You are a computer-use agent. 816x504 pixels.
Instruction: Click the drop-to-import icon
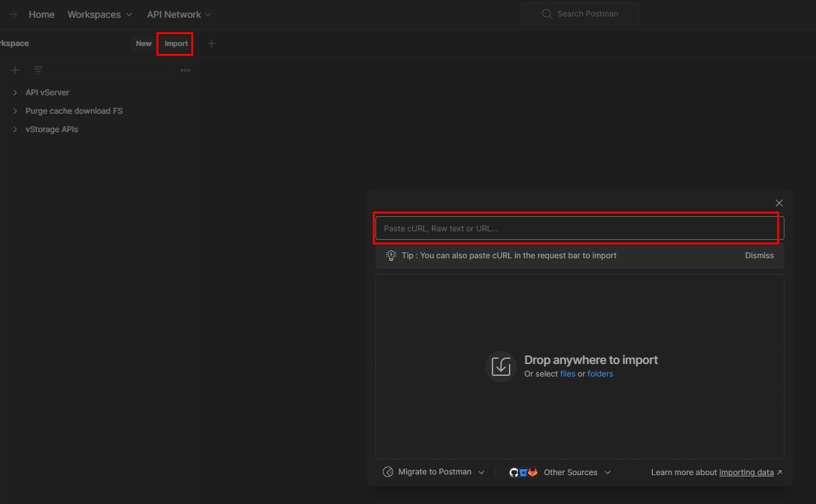click(501, 366)
